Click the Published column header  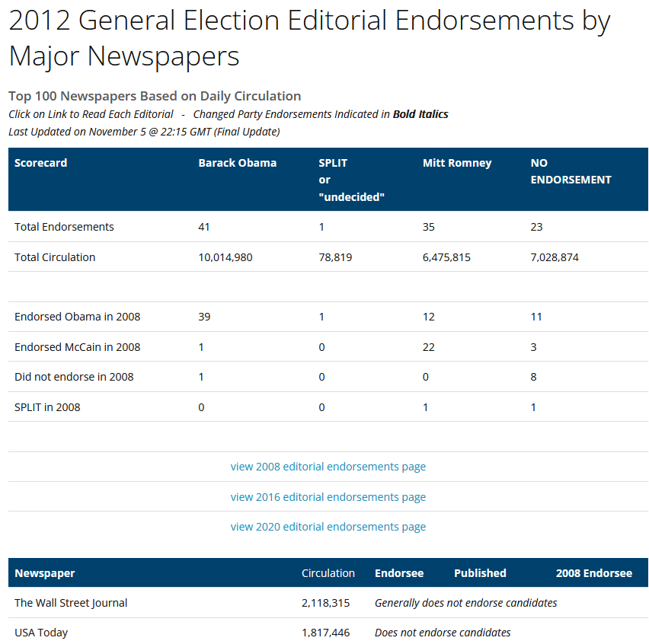(480, 573)
